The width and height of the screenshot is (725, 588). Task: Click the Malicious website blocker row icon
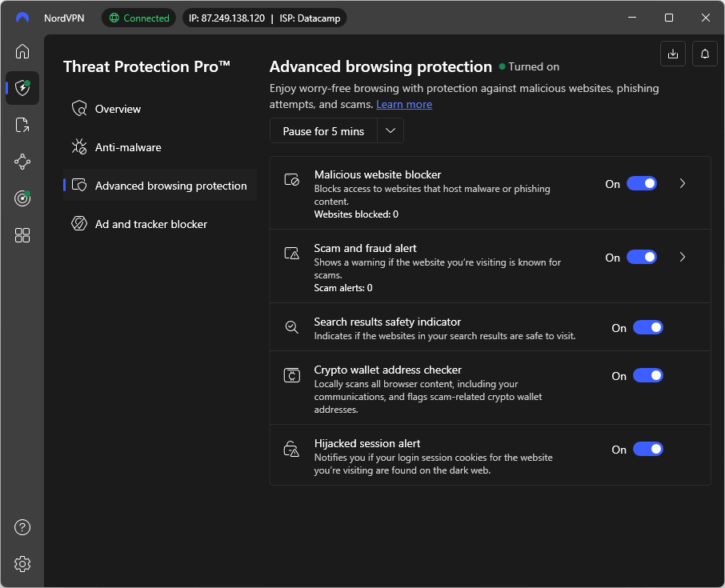click(x=292, y=180)
